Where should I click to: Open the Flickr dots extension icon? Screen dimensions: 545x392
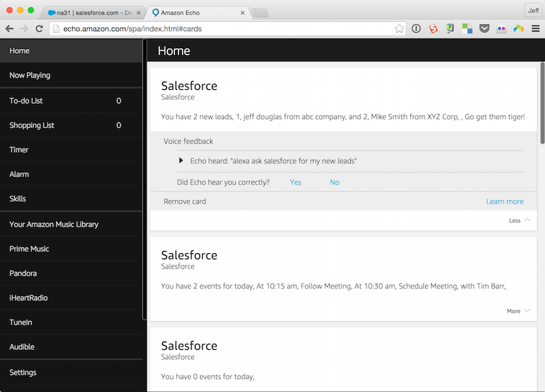click(x=501, y=29)
